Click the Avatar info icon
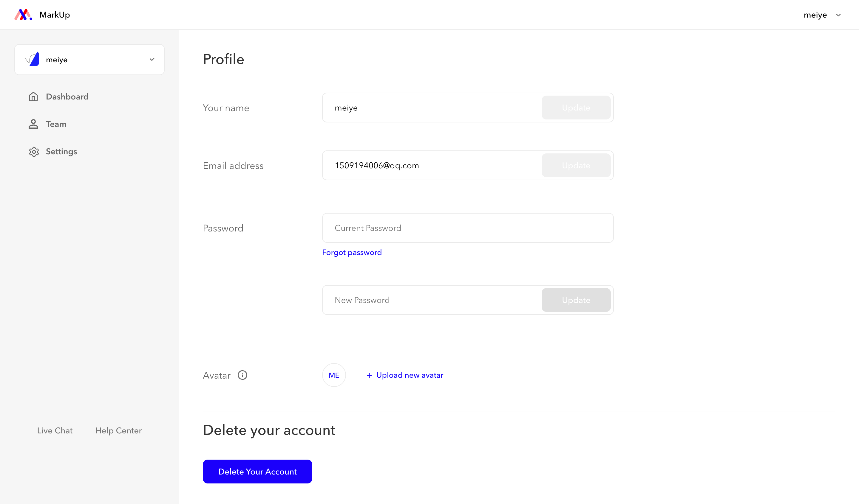The image size is (859, 504). tap(242, 375)
